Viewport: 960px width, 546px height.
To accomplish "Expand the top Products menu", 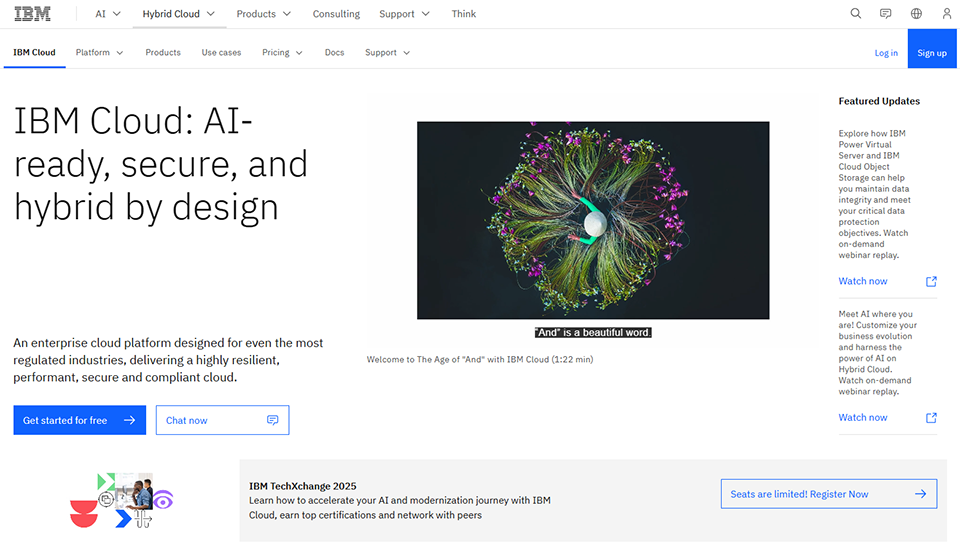I will [x=263, y=13].
